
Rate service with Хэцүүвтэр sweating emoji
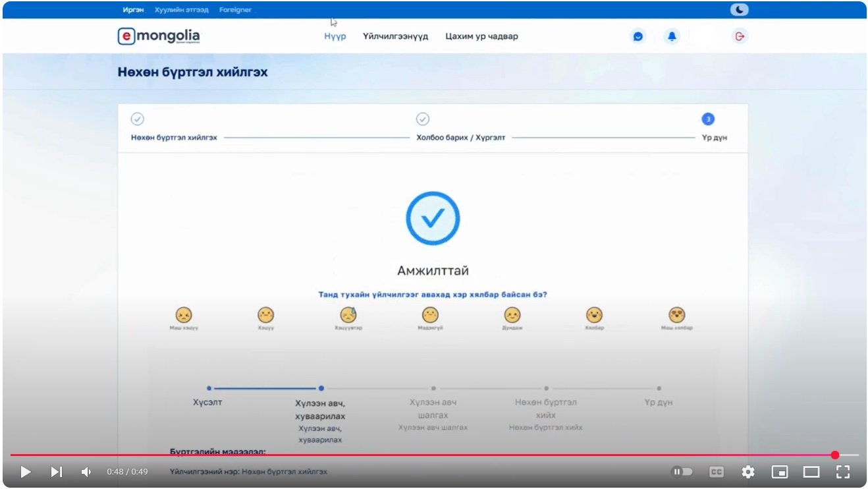[x=348, y=314]
